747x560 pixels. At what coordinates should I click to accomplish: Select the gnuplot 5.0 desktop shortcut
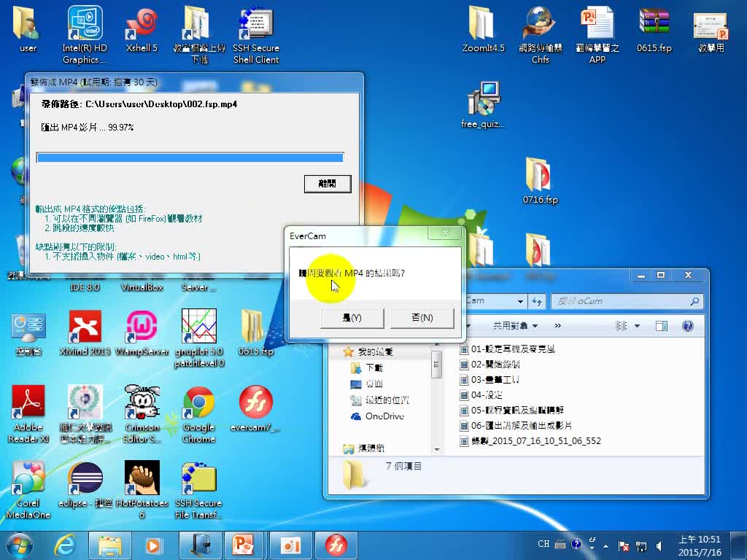point(199,338)
